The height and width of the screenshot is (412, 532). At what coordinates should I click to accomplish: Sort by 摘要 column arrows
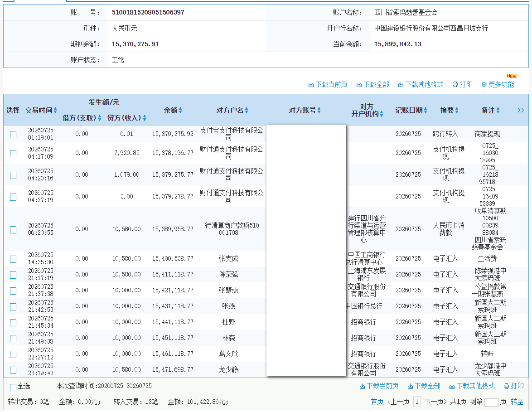pyautogui.click(x=457, y=110)
